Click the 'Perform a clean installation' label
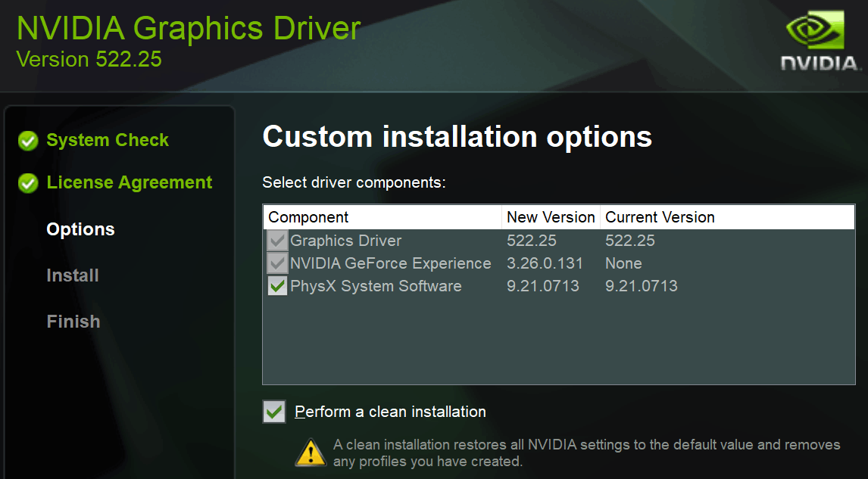The width and height of the screenshot is (868, 479). (x=390, y=412)
